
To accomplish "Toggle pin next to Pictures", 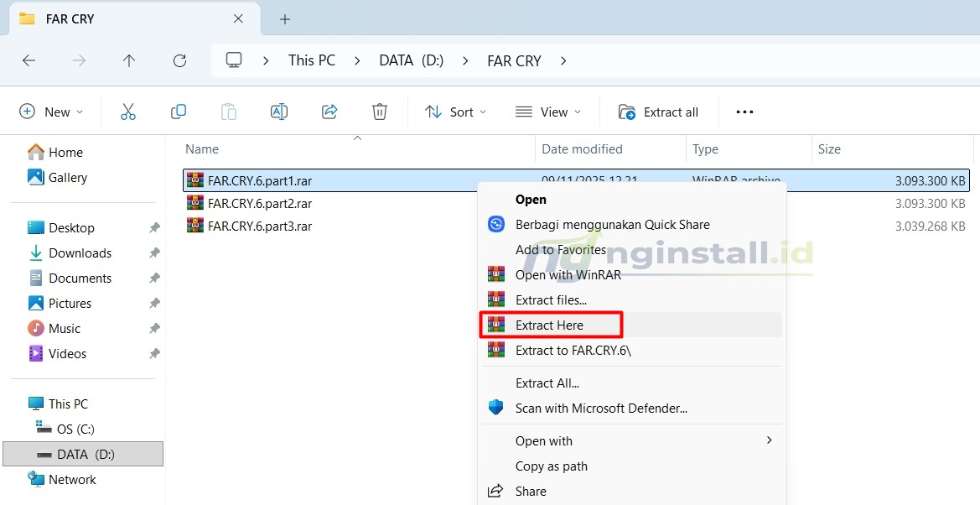I will coord(154,303).
